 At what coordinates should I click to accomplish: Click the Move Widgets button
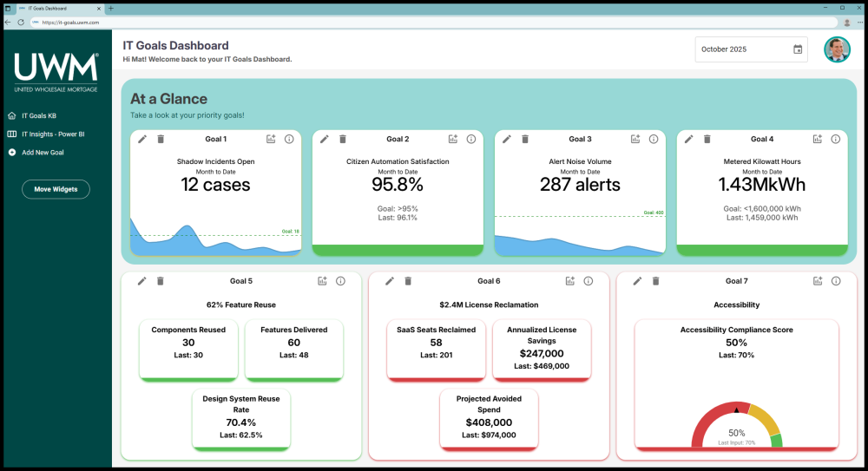(x=56, y=189)
